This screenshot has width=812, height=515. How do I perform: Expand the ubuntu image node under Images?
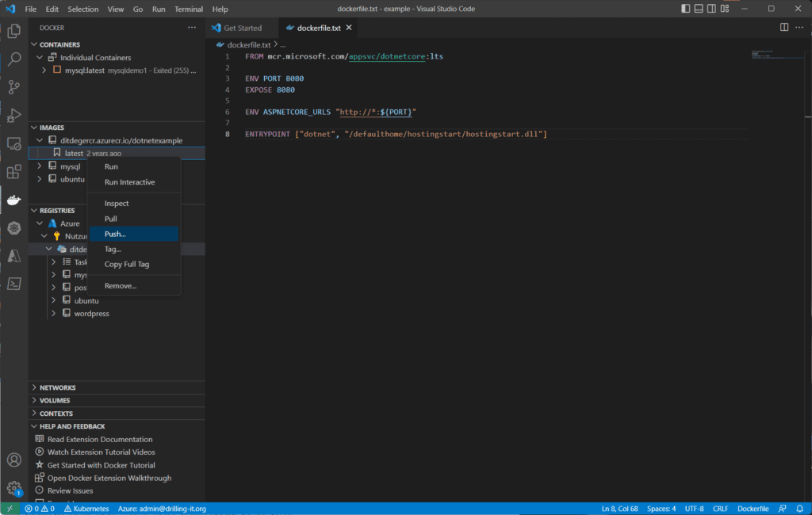pos(40,179)
